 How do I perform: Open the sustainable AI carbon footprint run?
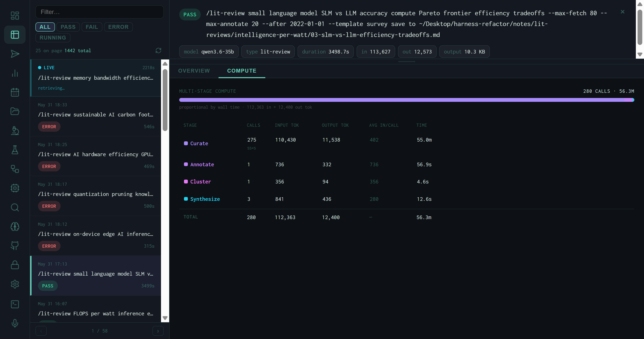point(96,116)
